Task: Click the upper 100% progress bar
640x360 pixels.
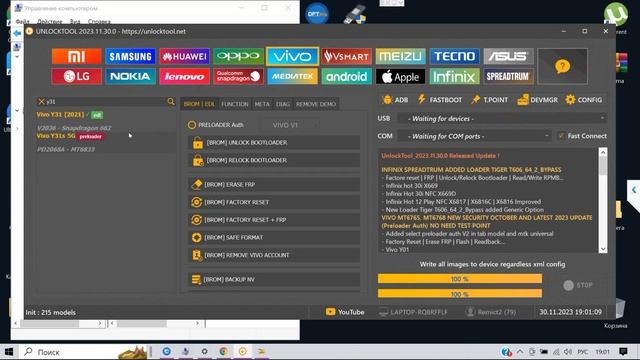Action: coord(460,279)
